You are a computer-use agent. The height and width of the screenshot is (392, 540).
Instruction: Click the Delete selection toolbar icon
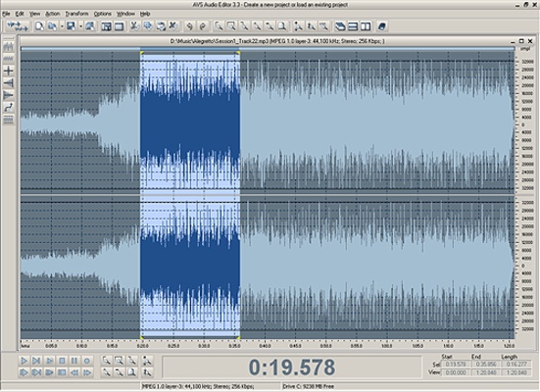173,26
